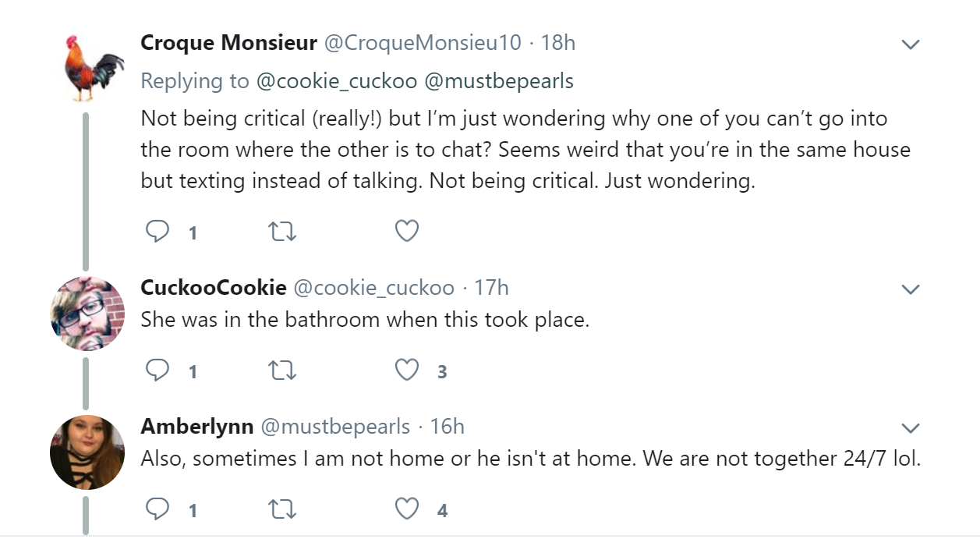Screen dimensions: 980x539
Task: Like Croque Monsieur's tweet
Action: pos(407,231)
